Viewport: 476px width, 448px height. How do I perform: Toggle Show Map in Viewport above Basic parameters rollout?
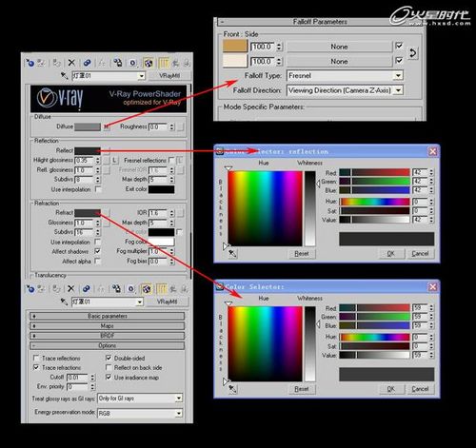coord(147,289)
